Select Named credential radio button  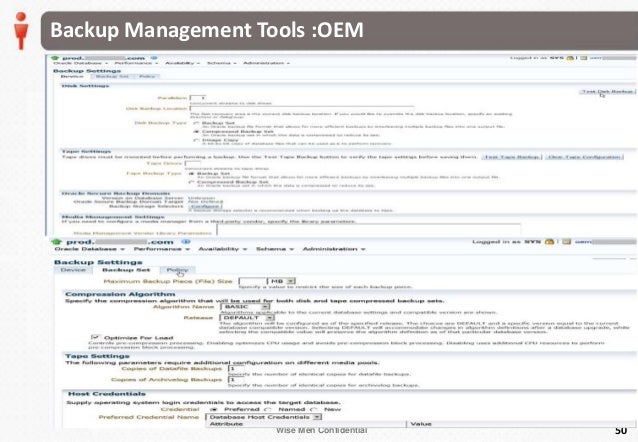268,409
